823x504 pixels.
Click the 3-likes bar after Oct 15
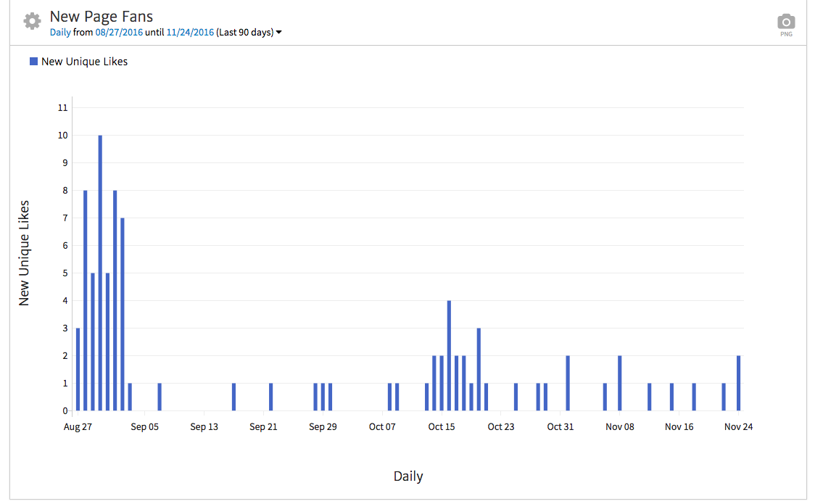pos(479,369)
